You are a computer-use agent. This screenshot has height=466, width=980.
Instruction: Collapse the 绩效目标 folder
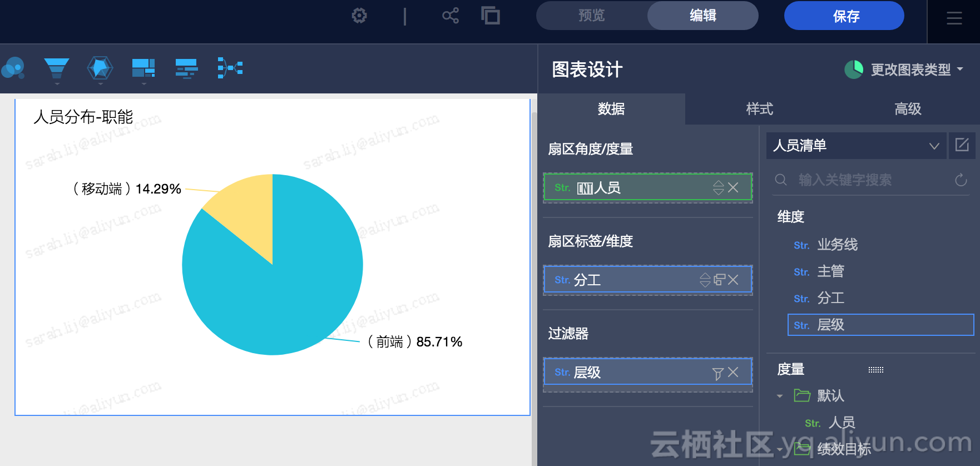(780, 449)
